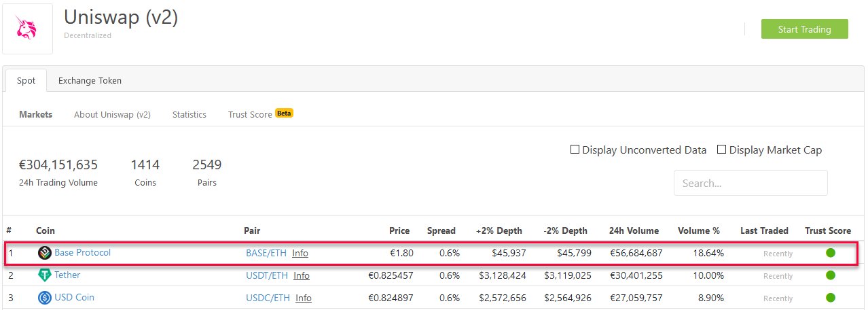The width and height of the screenshot is (868, 310).
Task: Enable Display Unconverted Data checkbox
Action: 575,150
